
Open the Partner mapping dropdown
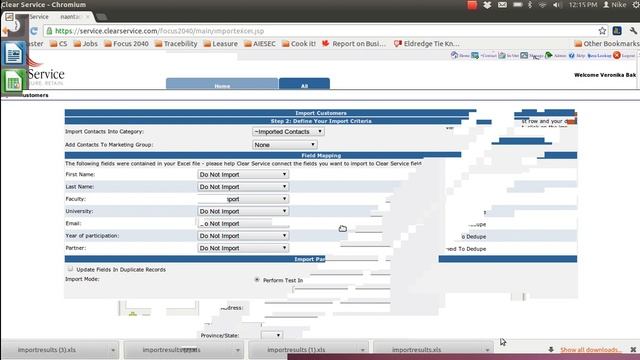243,248
